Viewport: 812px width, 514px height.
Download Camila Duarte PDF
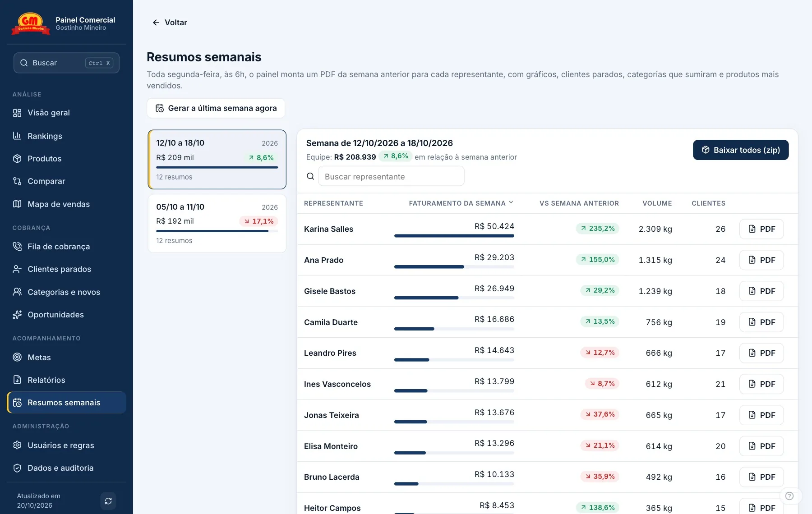click(x=761, y=322)
